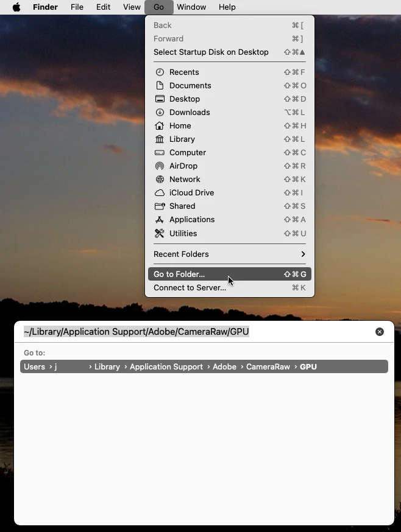
Task: Select Connect to Server... menu item
Action: pos(230,288)
